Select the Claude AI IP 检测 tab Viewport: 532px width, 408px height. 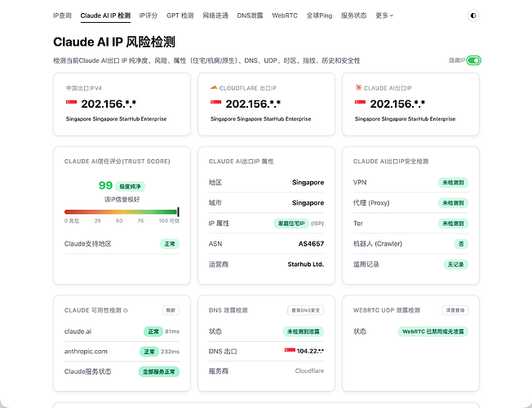pyautogui.click(x=105, y=16)
